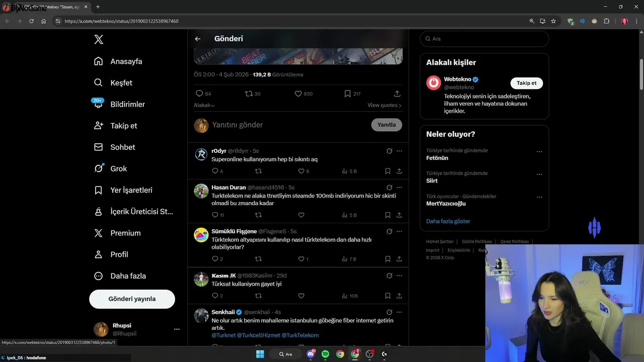Like Hasan Duran's reply
644x362 pixels.
(301, 215)
